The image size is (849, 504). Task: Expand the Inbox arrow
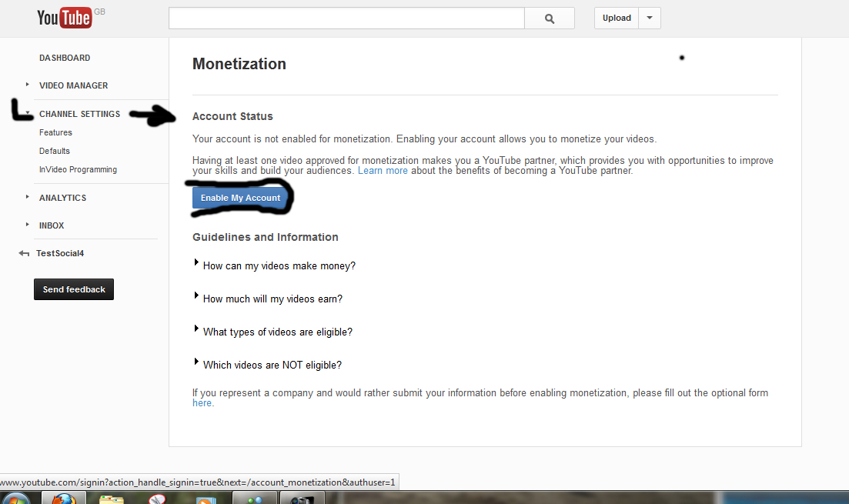coord(28,224)
